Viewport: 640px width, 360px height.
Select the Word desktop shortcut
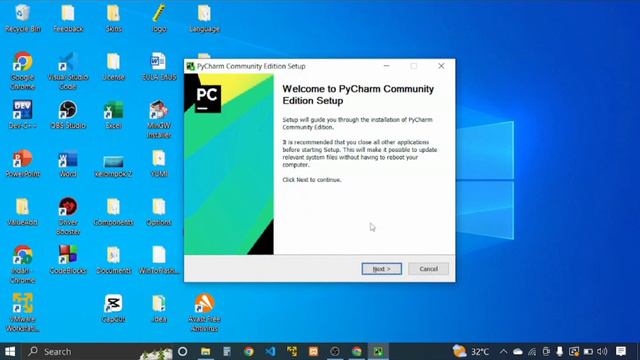click(x=68, y=163)
